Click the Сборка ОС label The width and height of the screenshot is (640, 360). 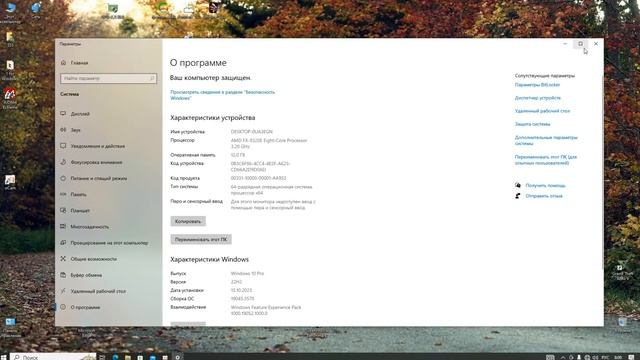point(182,299)
